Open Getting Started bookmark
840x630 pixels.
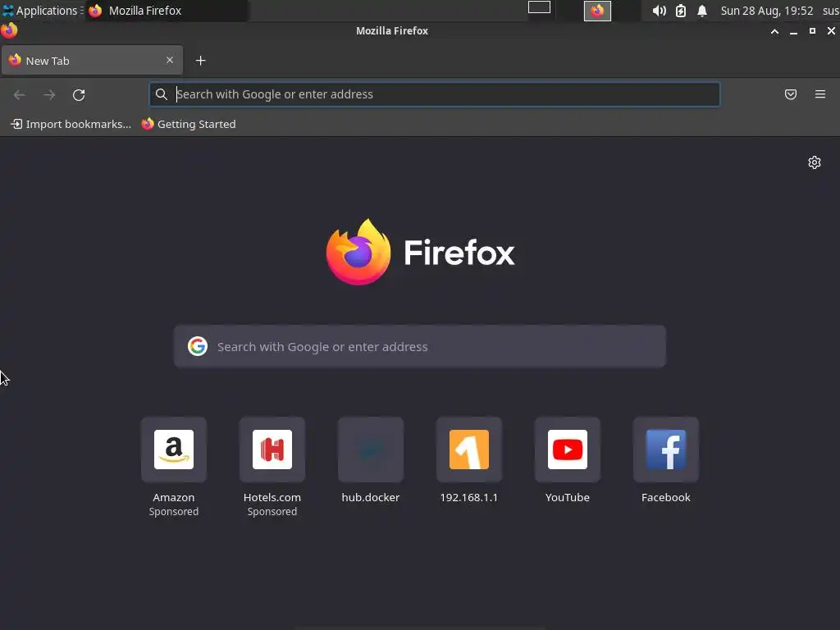189,124
